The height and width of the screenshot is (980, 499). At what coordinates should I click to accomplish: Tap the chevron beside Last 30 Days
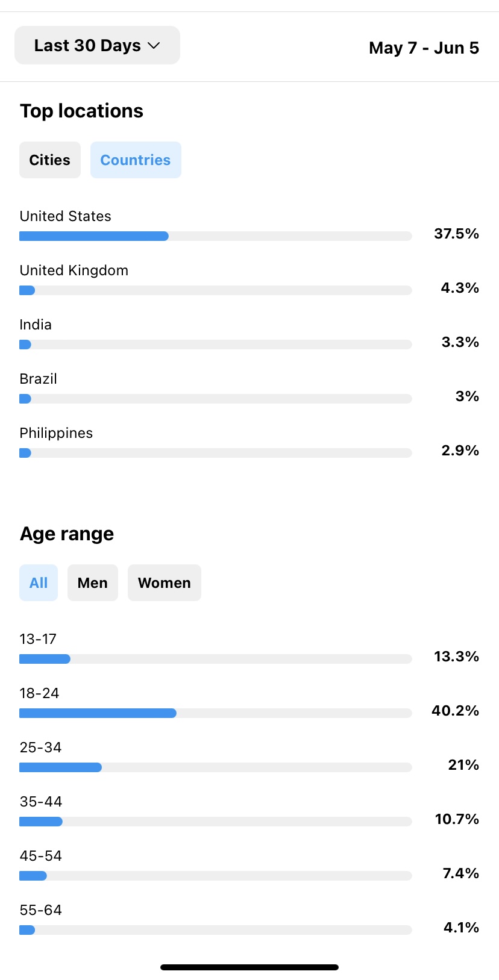(x=154, y=46)
